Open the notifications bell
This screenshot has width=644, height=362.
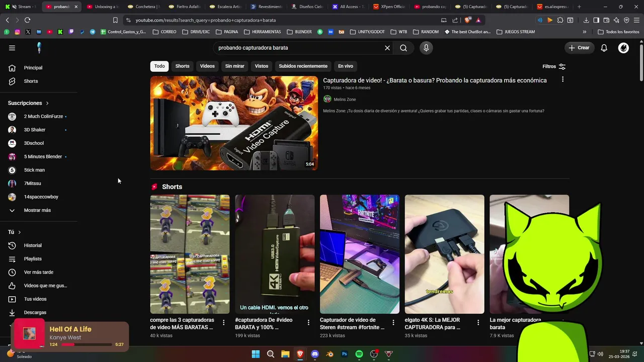(604, 48)
